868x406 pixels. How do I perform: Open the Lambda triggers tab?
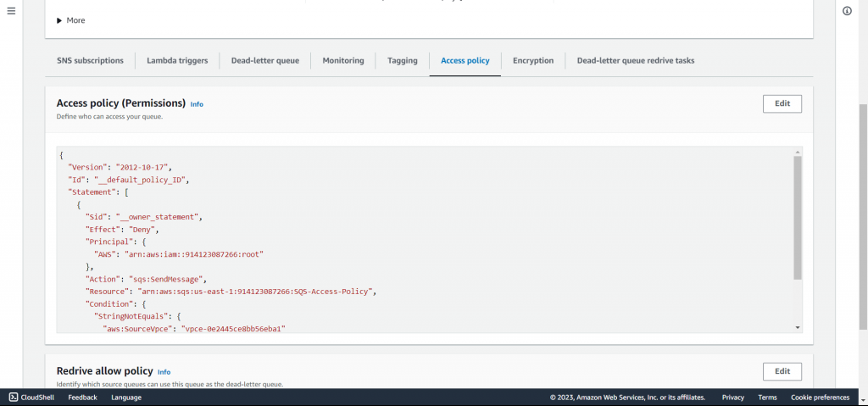click(x=177, y=61)
